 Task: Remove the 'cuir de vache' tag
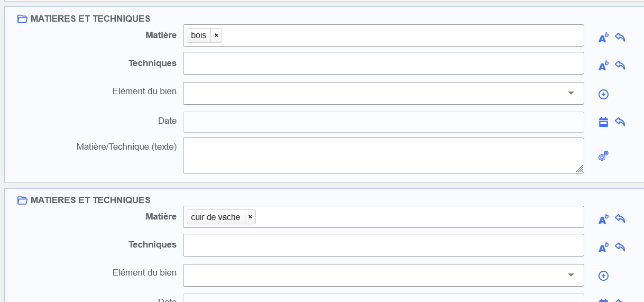[x=250, y=217]
